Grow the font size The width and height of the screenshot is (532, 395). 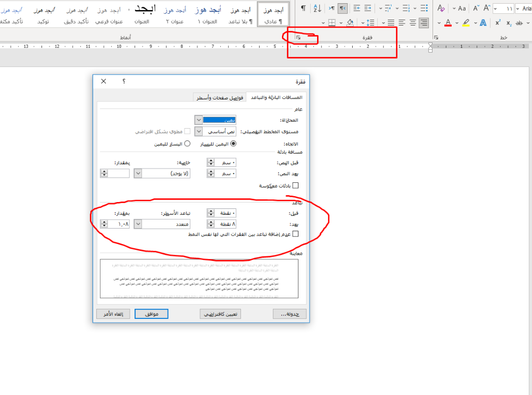487,8
